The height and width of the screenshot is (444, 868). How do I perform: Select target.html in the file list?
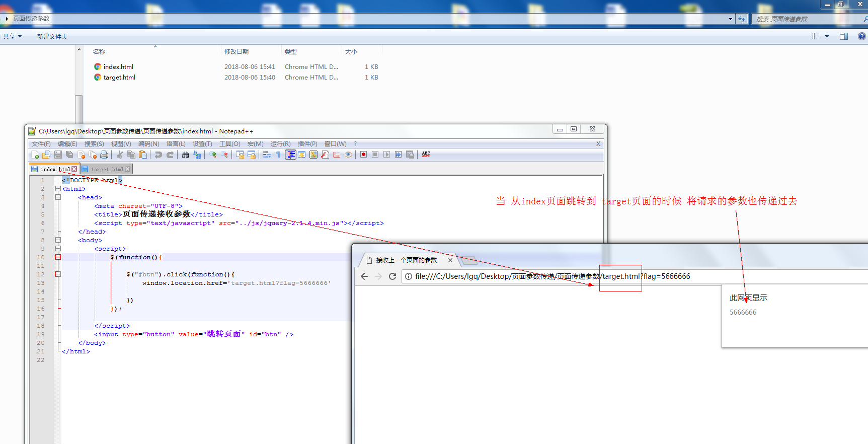tap(119, 77)
